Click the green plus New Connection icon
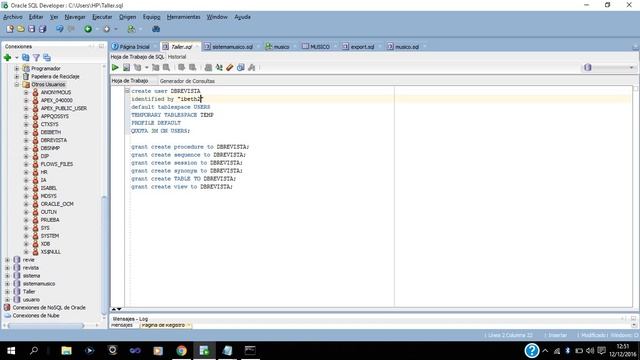The height and width of the screenshot is (360, 640). (x=7, y=58)
